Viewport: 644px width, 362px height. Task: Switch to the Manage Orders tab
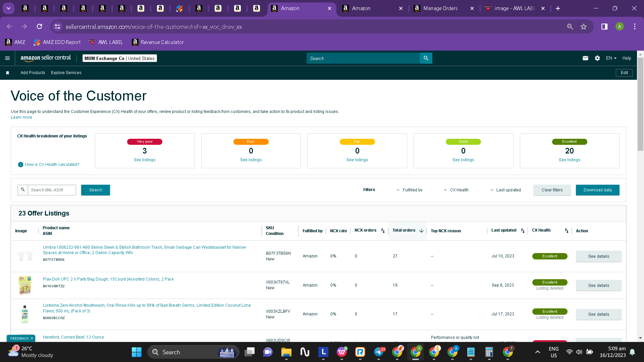point(440,8)
